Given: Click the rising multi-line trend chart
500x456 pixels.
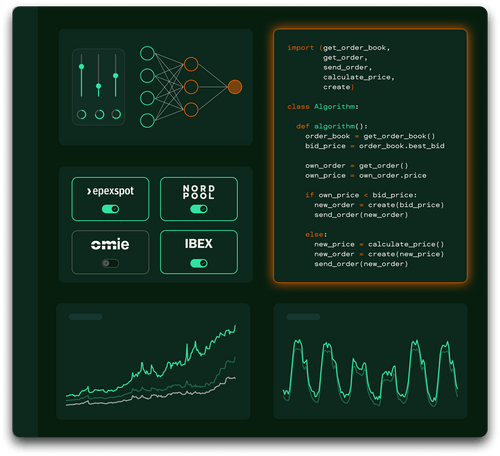Looking at the screenshot, I should [151, 365].
